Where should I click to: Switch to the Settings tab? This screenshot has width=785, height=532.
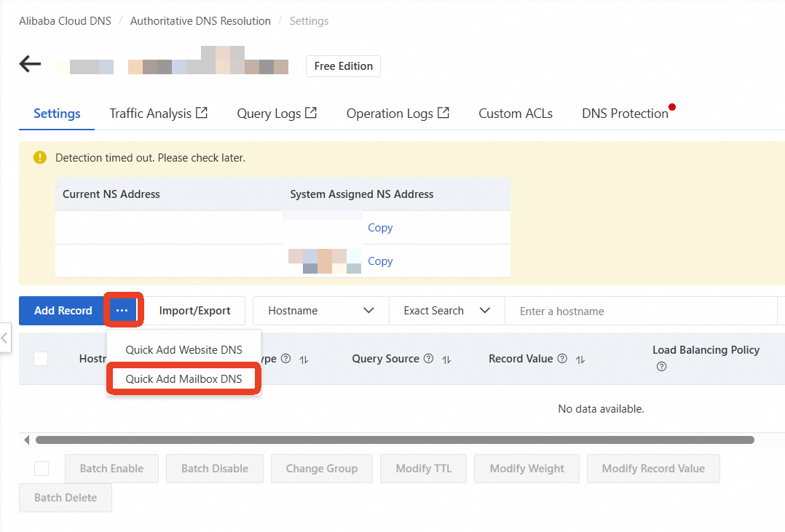click(57, 114)
